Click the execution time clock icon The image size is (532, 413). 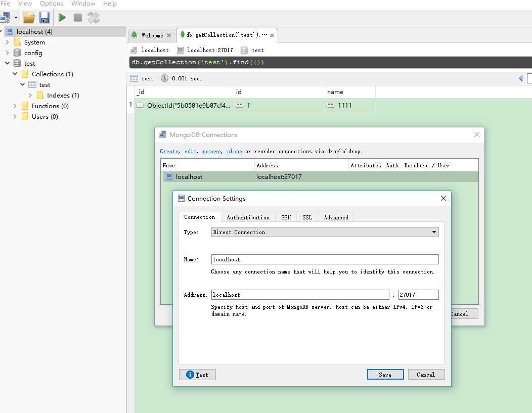coord(164,78)
